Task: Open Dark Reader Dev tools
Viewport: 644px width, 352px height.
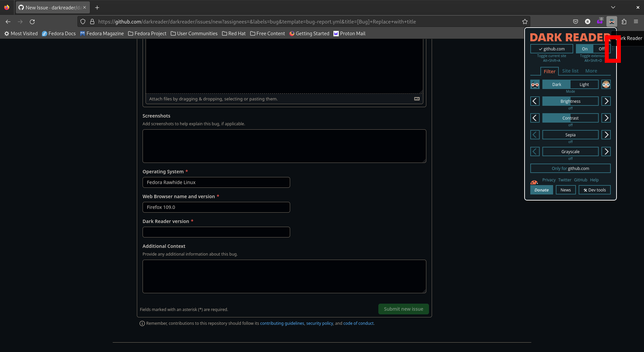Action: click(x=594, y=190)
